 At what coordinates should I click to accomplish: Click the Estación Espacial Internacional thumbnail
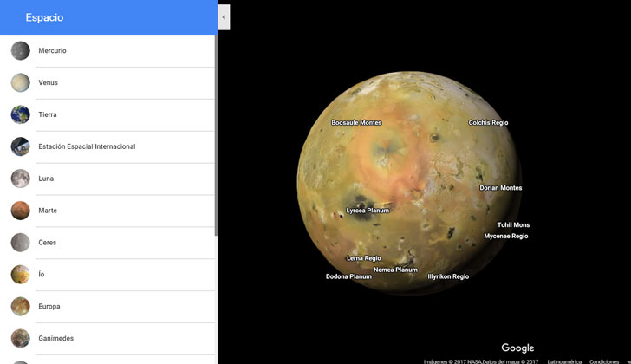coord(20,146)
